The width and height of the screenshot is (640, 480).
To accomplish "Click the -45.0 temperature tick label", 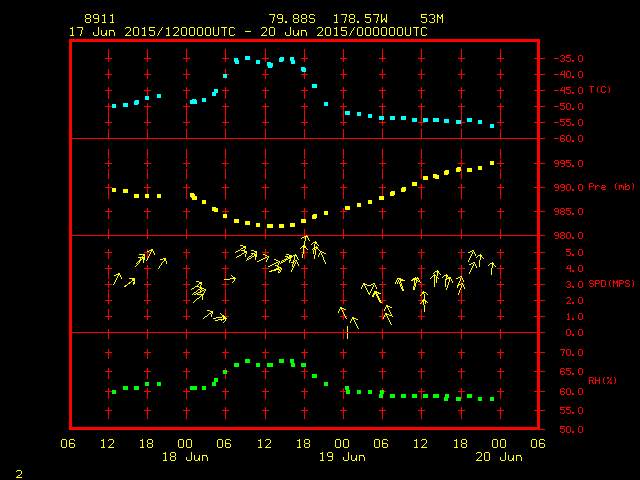I will pyautogui.click(x=568, y=91).
